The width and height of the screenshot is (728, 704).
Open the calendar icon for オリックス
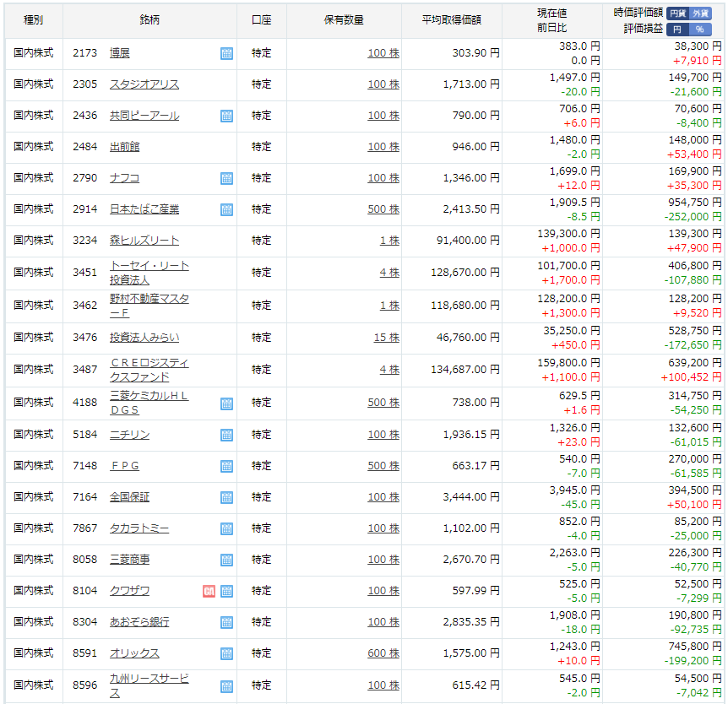pos(226,654)
